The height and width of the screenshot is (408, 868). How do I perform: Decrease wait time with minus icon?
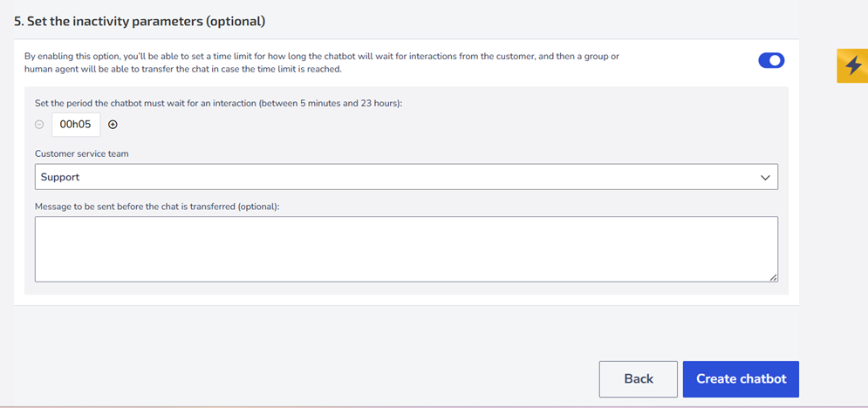point(38,125)
